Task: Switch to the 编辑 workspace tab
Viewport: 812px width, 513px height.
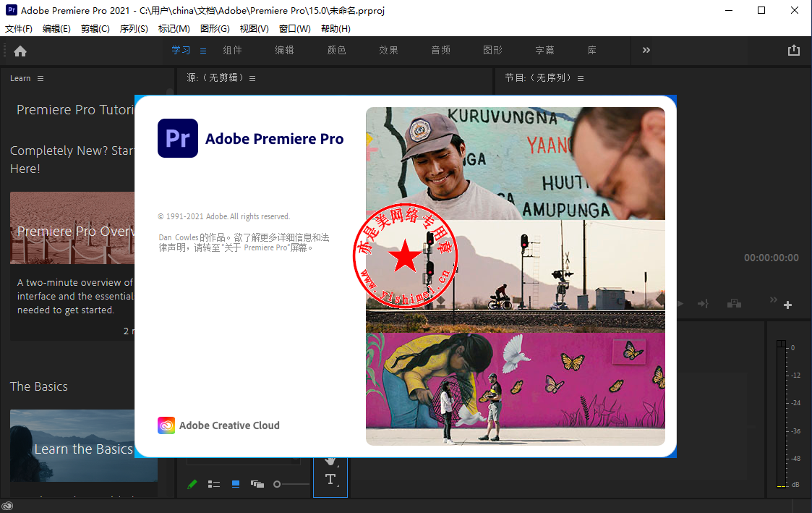Action: click(284, 50)
